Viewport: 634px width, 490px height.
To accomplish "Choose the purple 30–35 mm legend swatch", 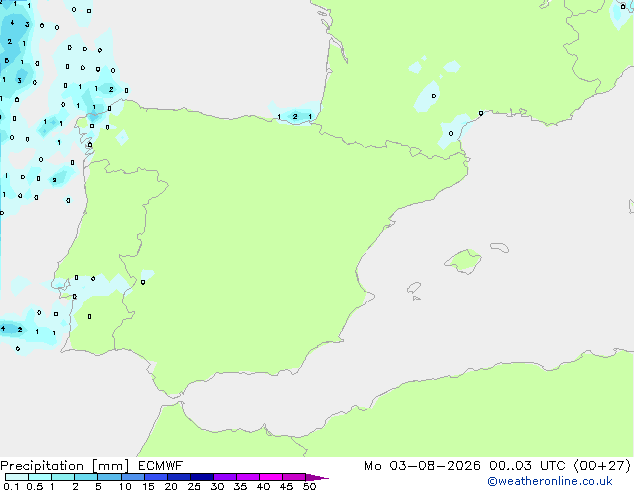I will 225,477.
